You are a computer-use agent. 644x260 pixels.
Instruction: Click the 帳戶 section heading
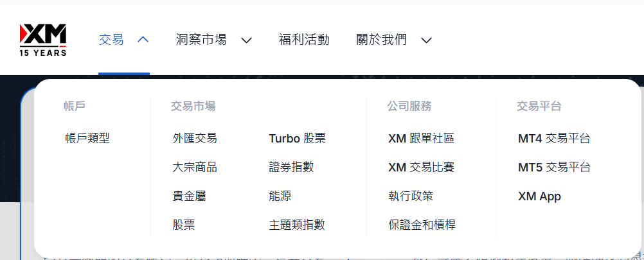coord(75,106)
